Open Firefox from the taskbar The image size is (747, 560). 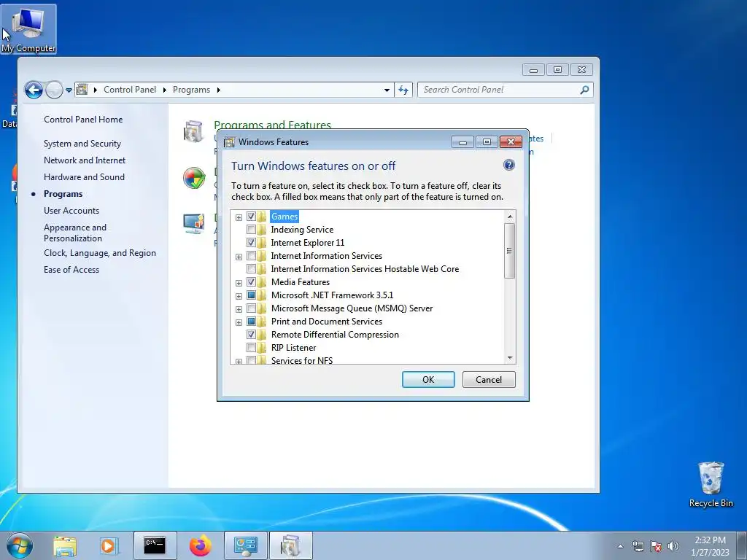[x=200, y=545]
